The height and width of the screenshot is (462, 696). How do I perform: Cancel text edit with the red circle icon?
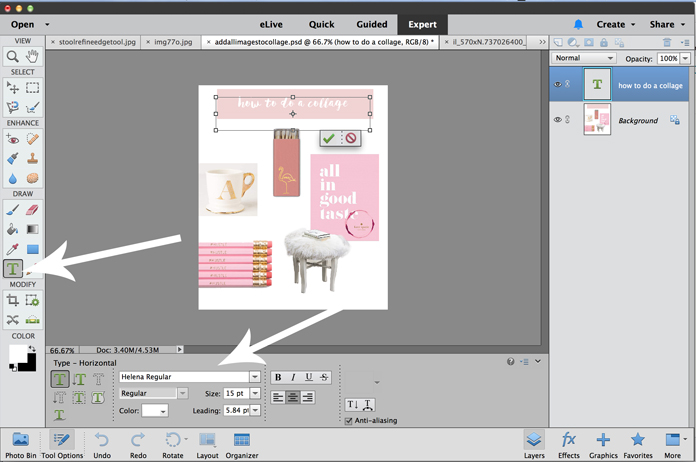pos(349,139)
